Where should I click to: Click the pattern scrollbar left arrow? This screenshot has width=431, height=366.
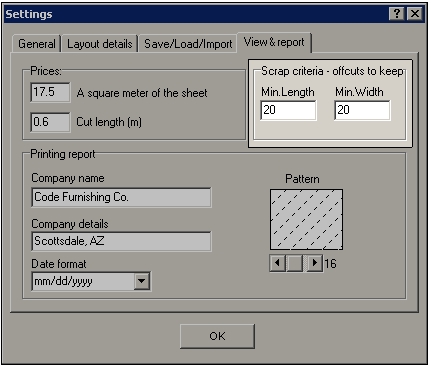pyautogui.click(x=277, y=263)
